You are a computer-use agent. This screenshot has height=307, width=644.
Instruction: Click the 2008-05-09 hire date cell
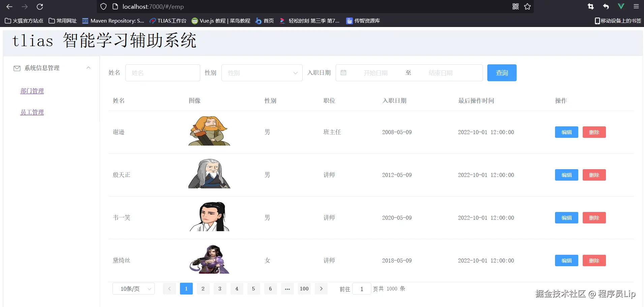click(397, 132)
